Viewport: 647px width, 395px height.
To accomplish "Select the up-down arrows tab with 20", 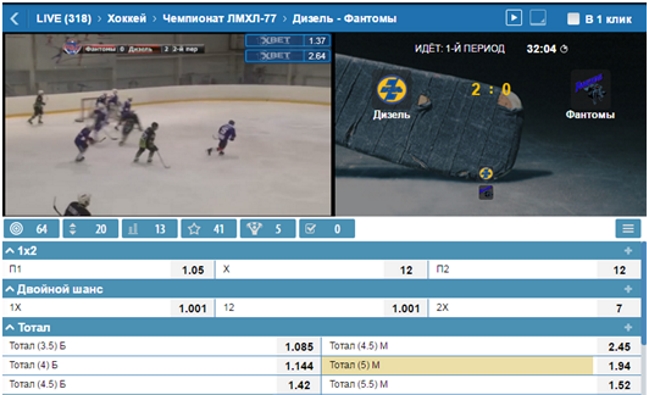I will coord(90,229).
